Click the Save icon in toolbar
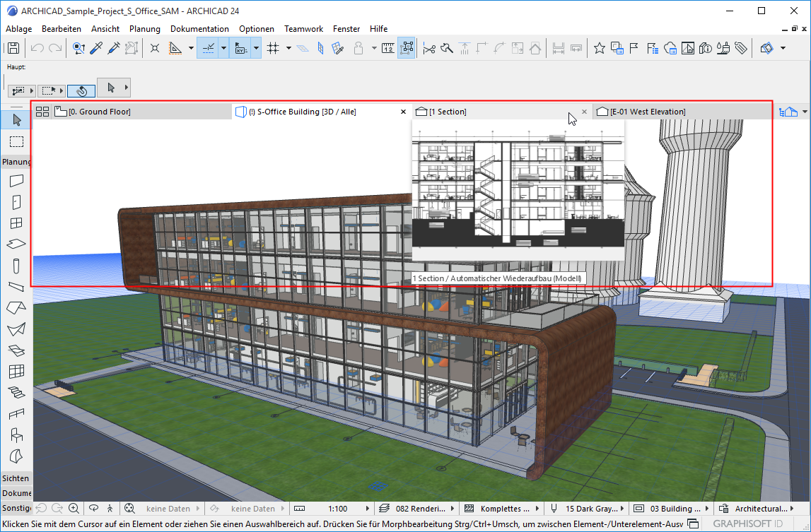 coord(13,48)
